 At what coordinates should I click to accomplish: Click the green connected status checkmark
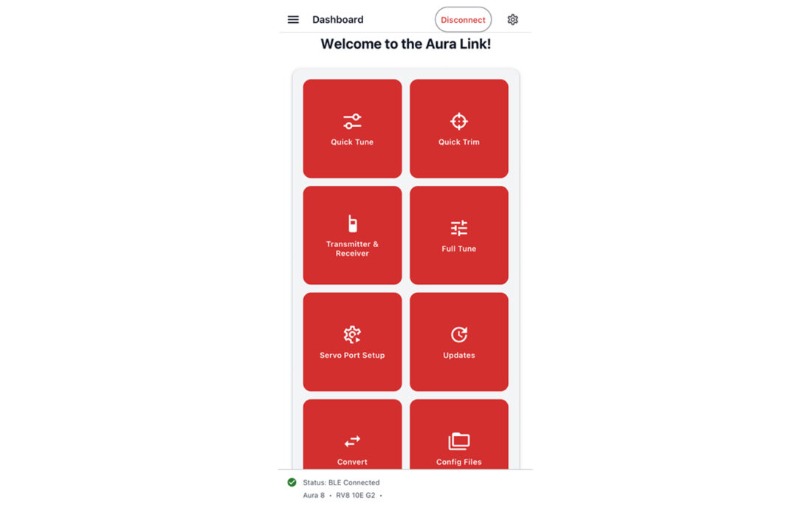click(x=292, y=482)
